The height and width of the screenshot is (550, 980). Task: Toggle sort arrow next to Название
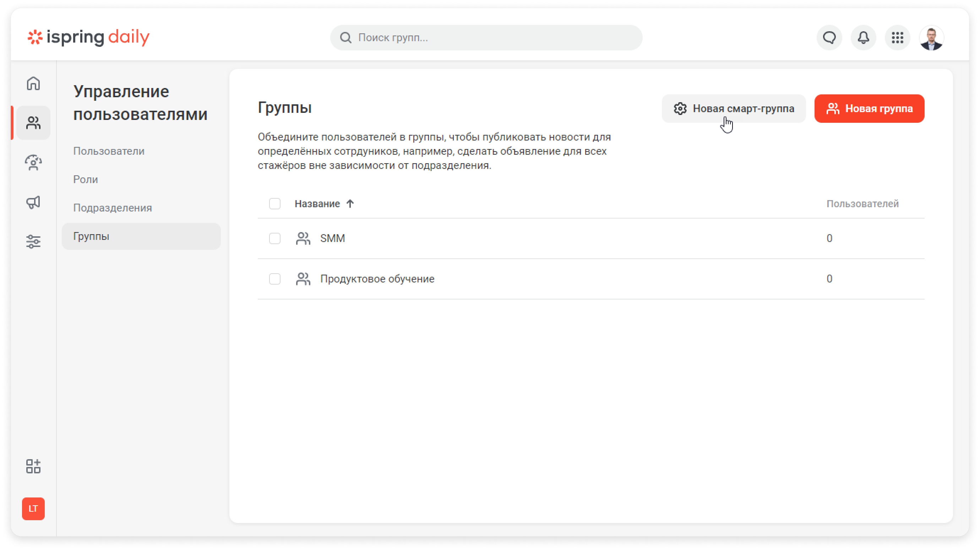tap(350, 204)
